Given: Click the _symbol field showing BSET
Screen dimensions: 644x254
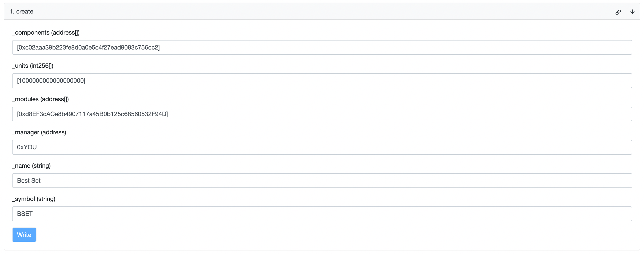Looking at the screenshot, I should pyautogui.click(x=322, y=214).
